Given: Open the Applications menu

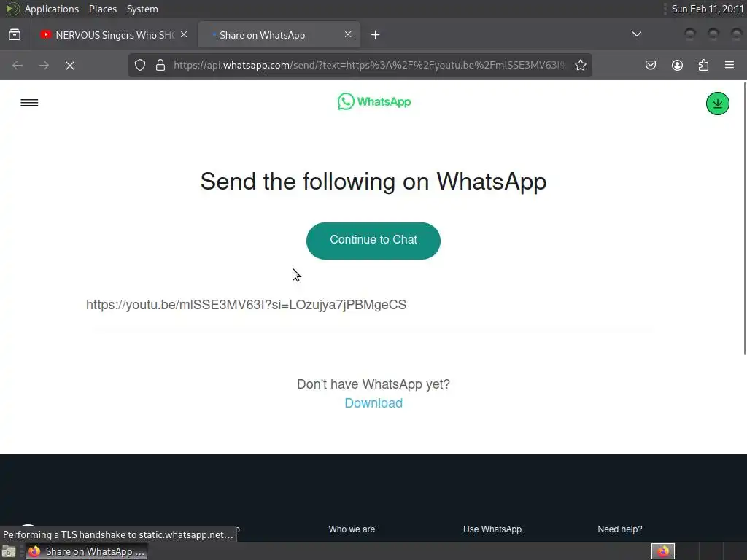Looking at the screenshot, I should tap(52, 9).
